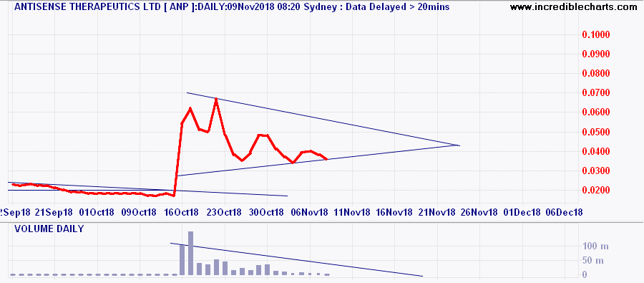
Task: Click the 01Oct18 date label
Action: coord(97,212)
